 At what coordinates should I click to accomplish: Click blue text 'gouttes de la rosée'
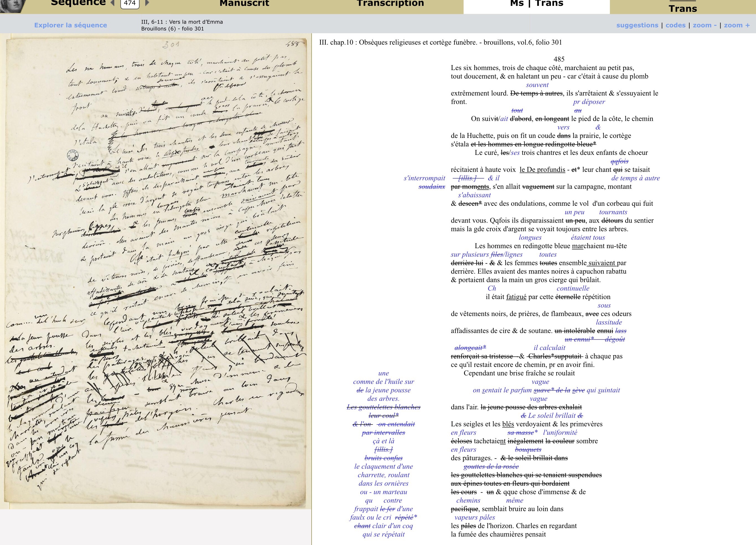pyautogui.click(x=491, y=466)
